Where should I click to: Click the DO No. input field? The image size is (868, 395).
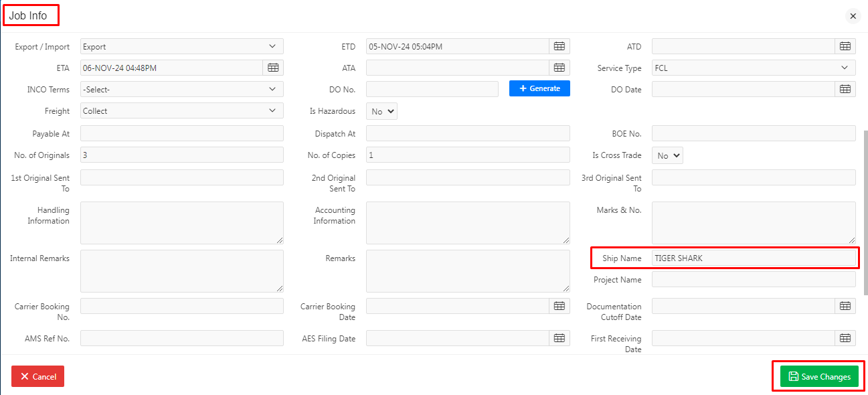pos(432,89)
